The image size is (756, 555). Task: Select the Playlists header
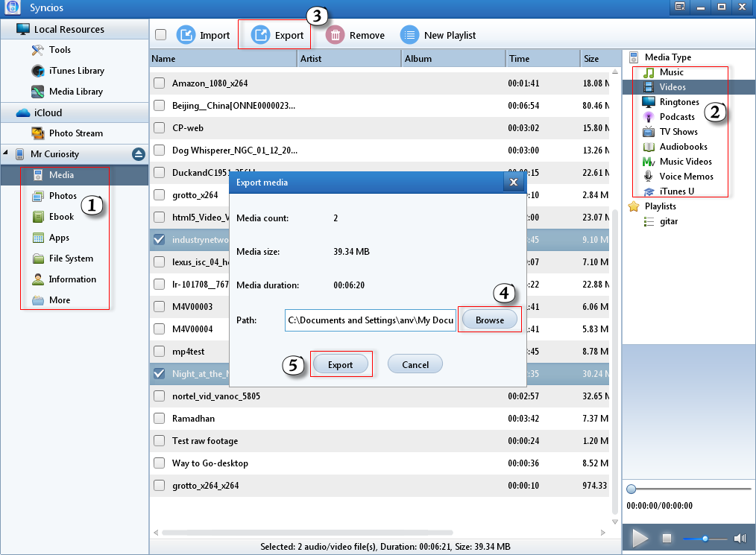[x=660, y=206]
